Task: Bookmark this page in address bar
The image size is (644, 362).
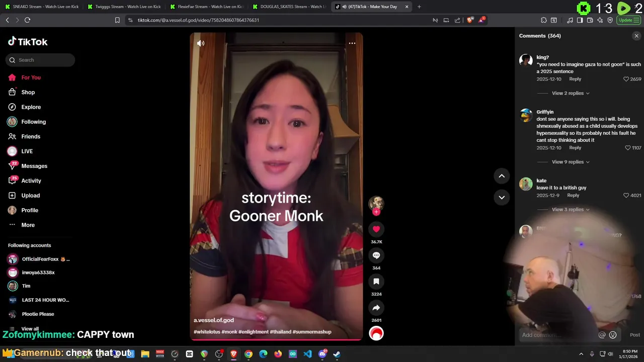Action: 117,20
